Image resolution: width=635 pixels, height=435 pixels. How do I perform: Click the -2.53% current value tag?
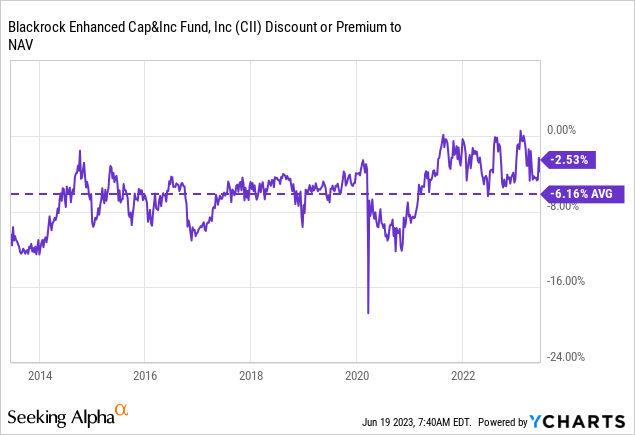568,160
